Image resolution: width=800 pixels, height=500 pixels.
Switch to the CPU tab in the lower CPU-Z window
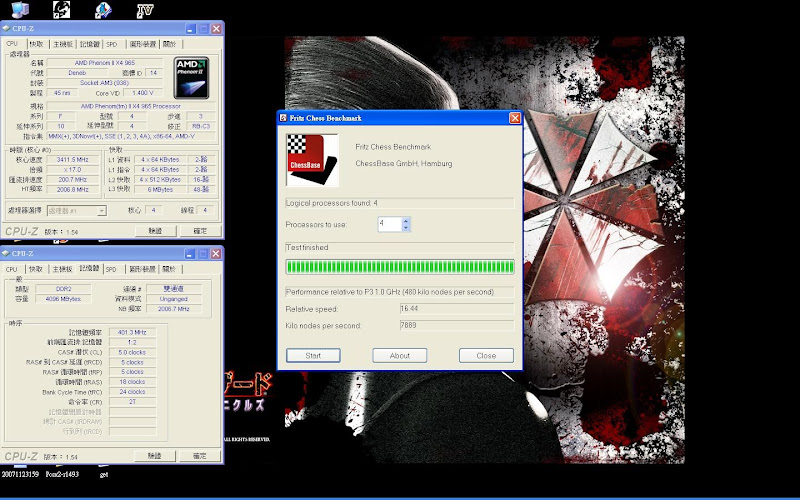click(x=12, y=269)
